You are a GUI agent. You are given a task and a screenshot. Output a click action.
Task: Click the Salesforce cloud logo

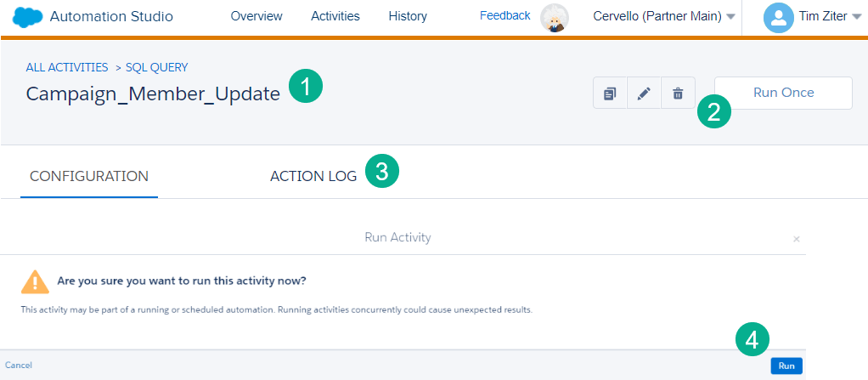(27, 17)
